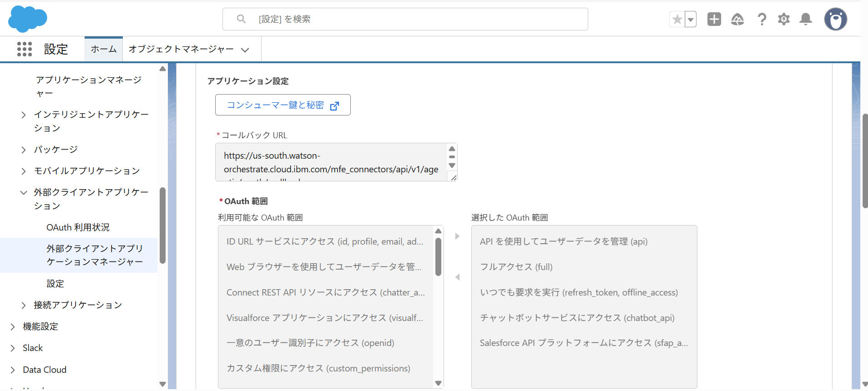Viewport: 868px width, 391px height.
Task: Click available OAuth list scroll up arrow
Action: click(x=438, y=231)
